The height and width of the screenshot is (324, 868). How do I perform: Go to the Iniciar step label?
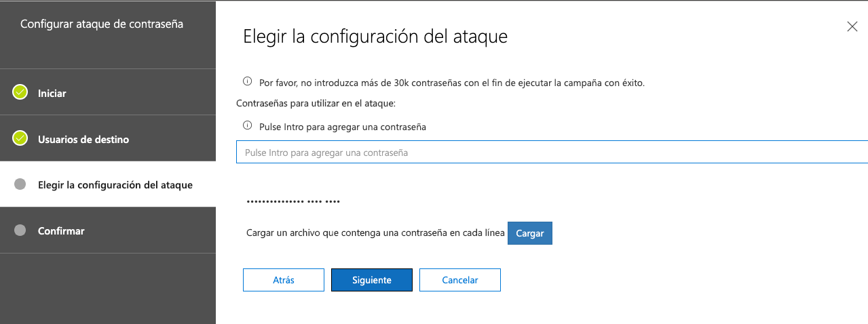52,93
